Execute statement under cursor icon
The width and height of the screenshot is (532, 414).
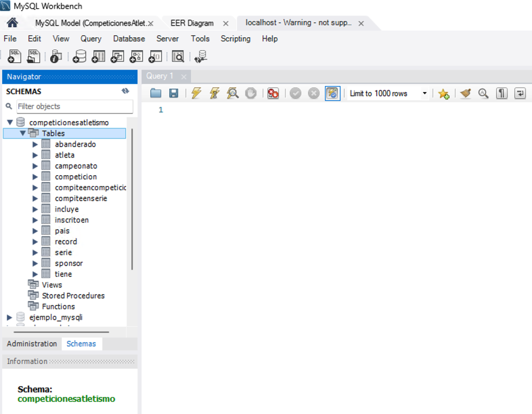(215, 93)
